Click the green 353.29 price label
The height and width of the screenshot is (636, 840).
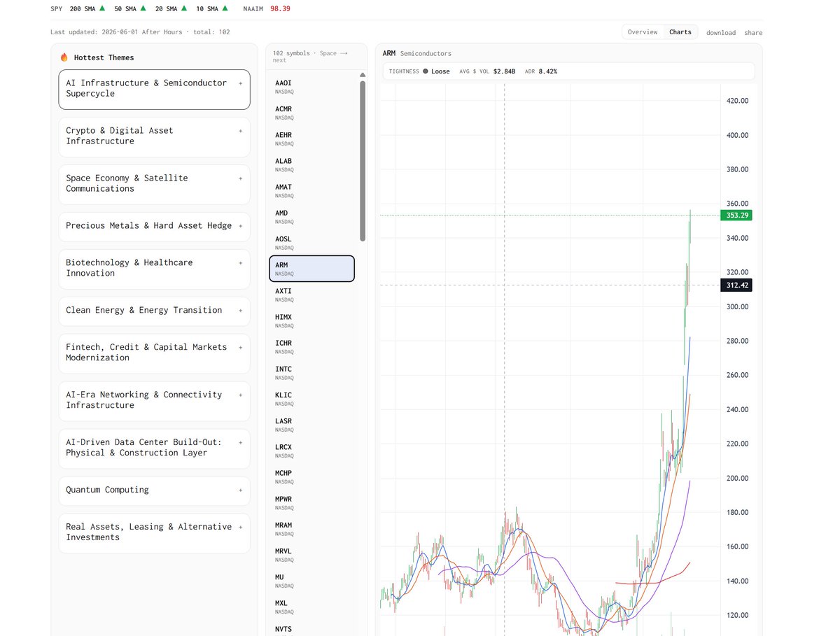point(736,215)
